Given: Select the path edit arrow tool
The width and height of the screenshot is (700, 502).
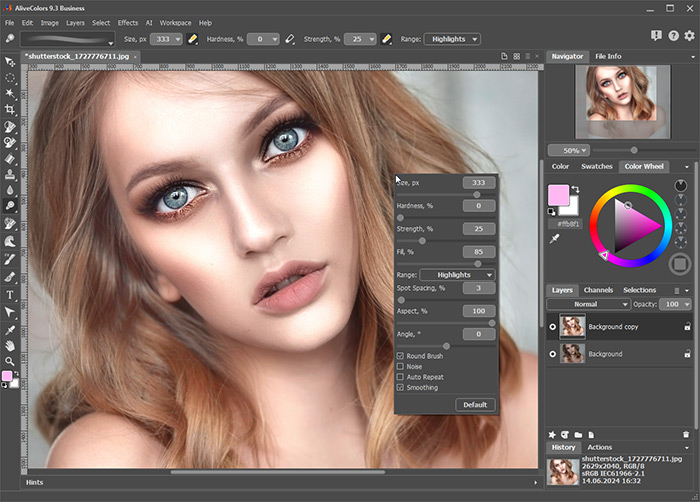Looking at the screenshot, I should coord(9,312).
